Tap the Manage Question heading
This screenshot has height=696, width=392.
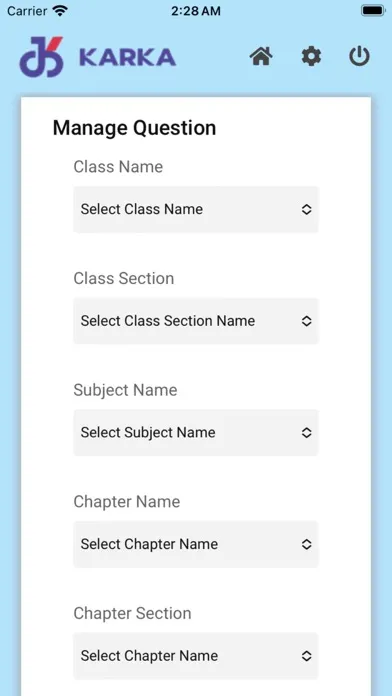click(135, 128)
